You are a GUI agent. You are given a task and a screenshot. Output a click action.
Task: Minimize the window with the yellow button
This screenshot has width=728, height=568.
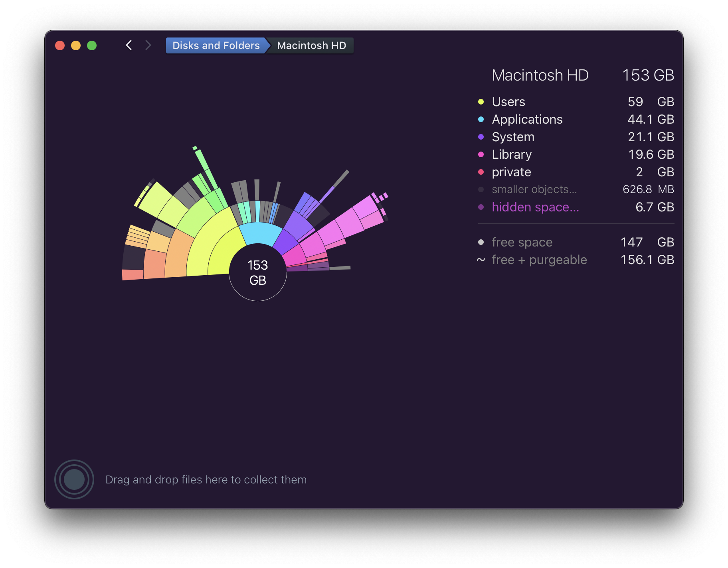pyautogui.click(x=76, y=45)
